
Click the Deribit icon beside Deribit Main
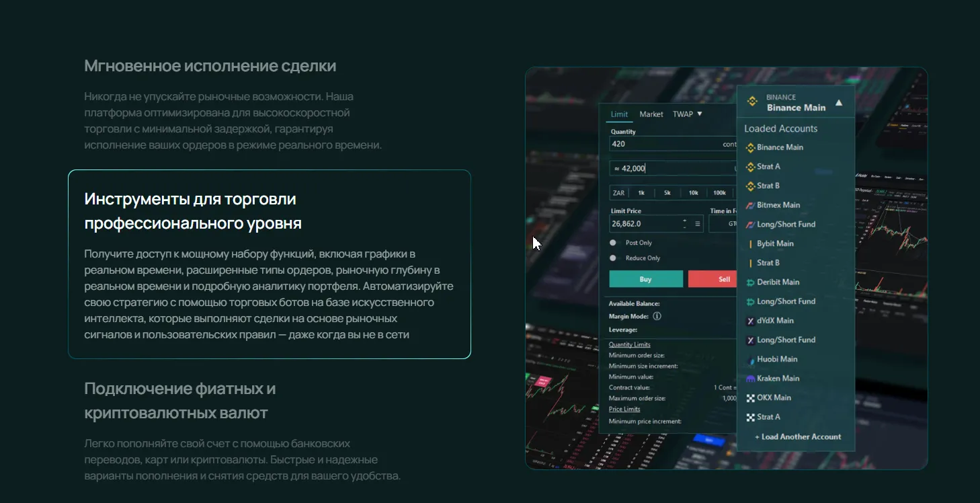coord(751,282)
